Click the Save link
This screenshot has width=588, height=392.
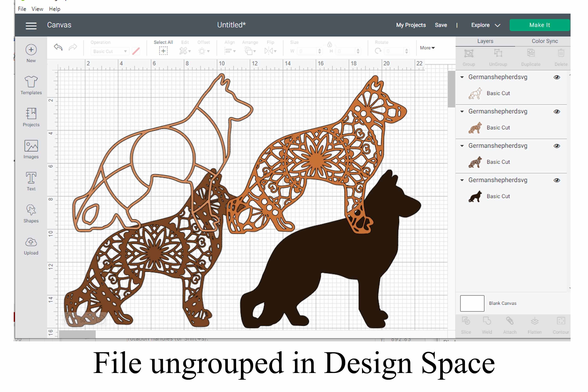[x=441, y=25]
